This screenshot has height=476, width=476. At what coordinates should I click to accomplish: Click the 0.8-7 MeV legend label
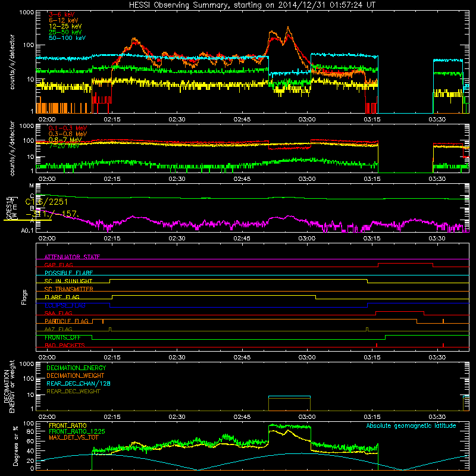pyautogui.click(x=65, y=140)
